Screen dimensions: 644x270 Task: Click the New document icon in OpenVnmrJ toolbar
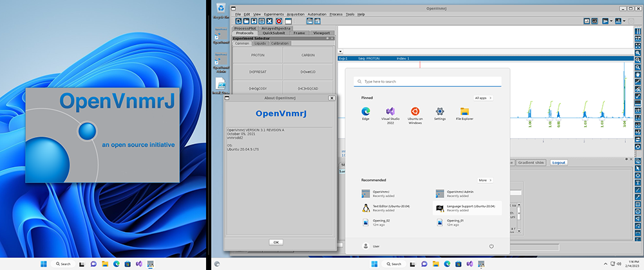pyautogui.click(x=239, y=21)
